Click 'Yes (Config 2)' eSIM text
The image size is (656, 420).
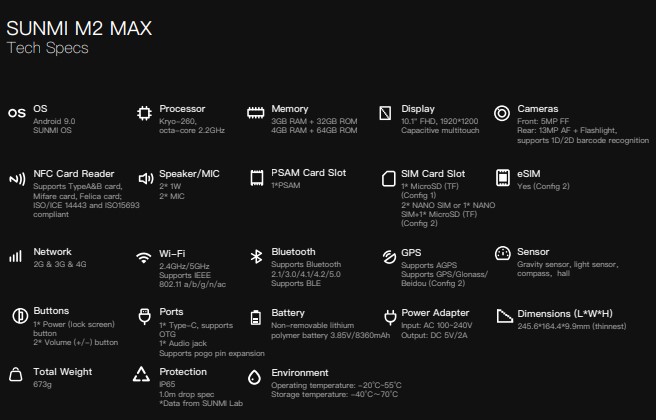pos(543,186)
